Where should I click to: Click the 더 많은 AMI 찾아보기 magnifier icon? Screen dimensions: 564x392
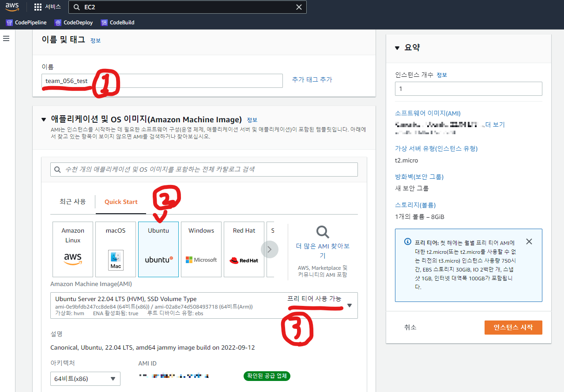[x=323, y=232]
